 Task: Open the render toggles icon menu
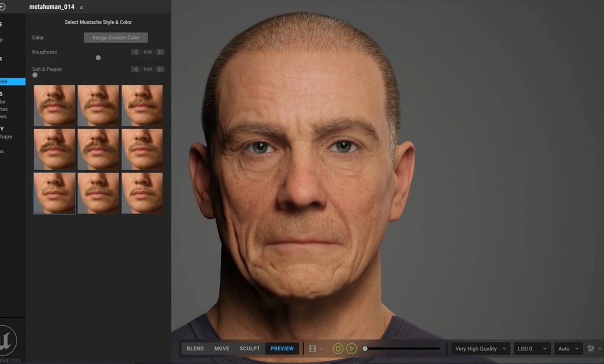tap(594, 348)
